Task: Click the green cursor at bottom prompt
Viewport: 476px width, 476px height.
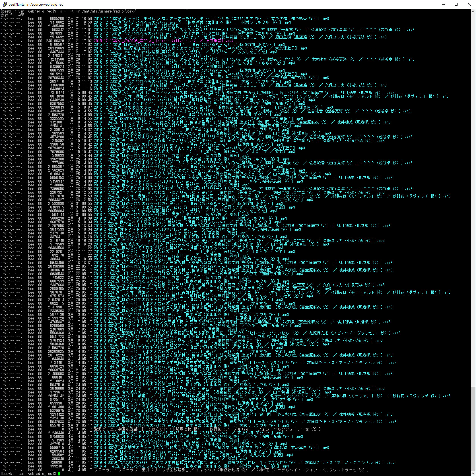Action: [x=59, y=474]
